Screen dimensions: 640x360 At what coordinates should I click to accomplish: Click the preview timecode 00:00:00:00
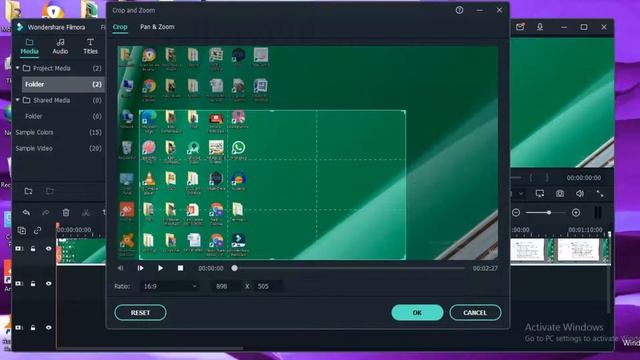pyautogui.click(x=584, y=178)
